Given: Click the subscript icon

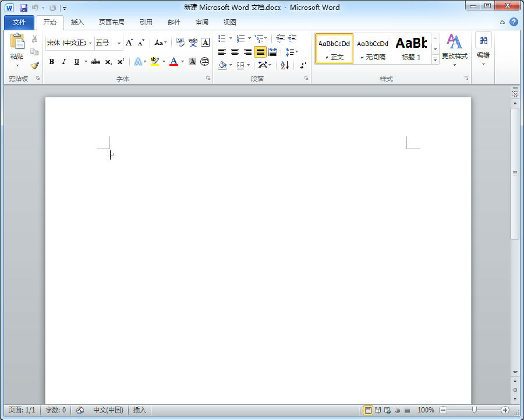Looking at the screenshot, I should tap(108, 61).
